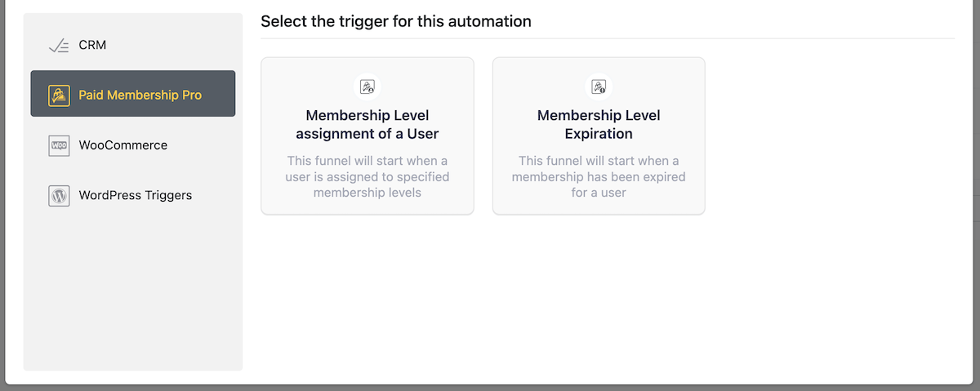Click the 'WordPress Triggers' label text

click(136, 196)
